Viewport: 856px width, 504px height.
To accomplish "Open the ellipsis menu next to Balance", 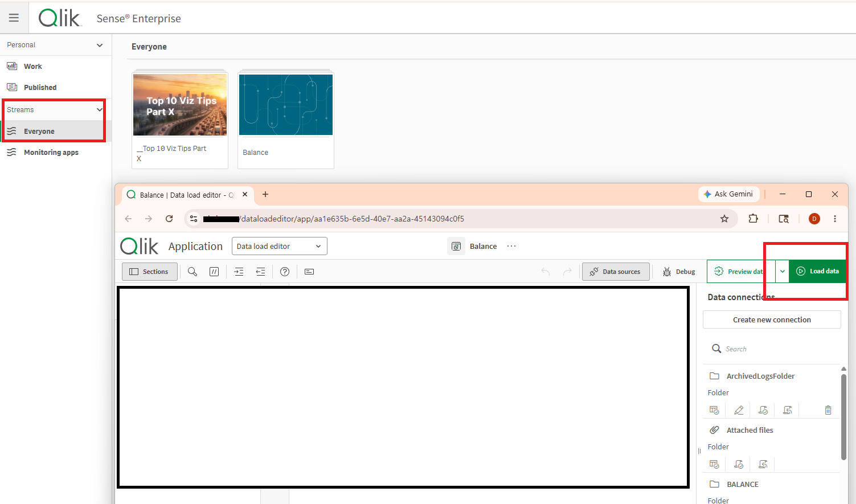I will pos(511,246).
